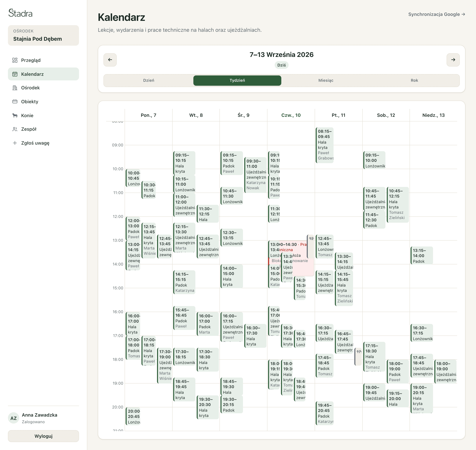
Task: Switch to Rok view
Action: [x=414, y=80]
